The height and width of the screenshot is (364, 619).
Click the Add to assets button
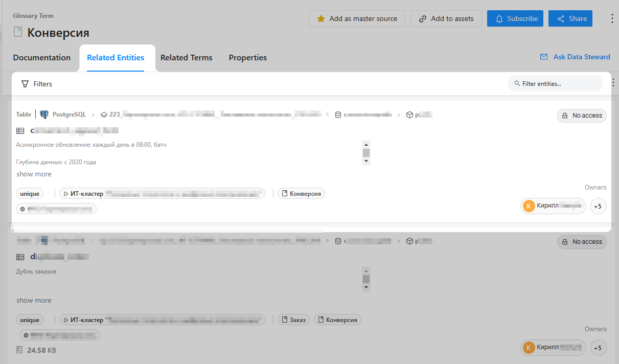pyautogui.click(x=446, y=18)
